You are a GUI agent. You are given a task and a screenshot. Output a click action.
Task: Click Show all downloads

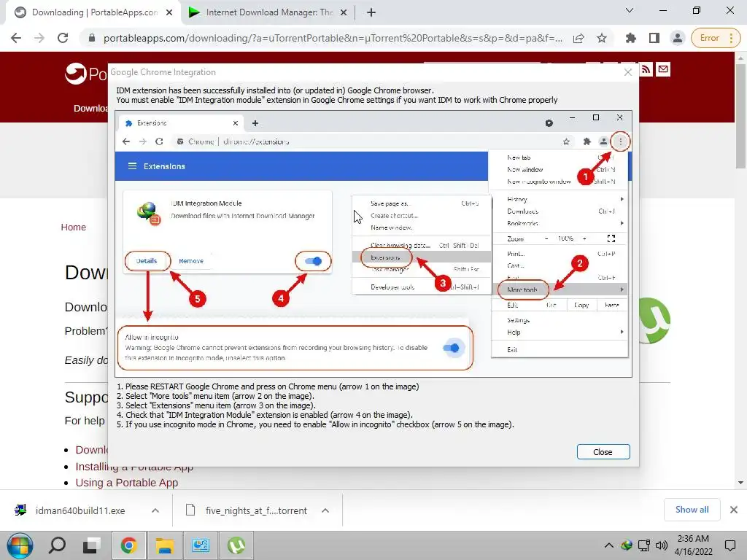(692, 510)
